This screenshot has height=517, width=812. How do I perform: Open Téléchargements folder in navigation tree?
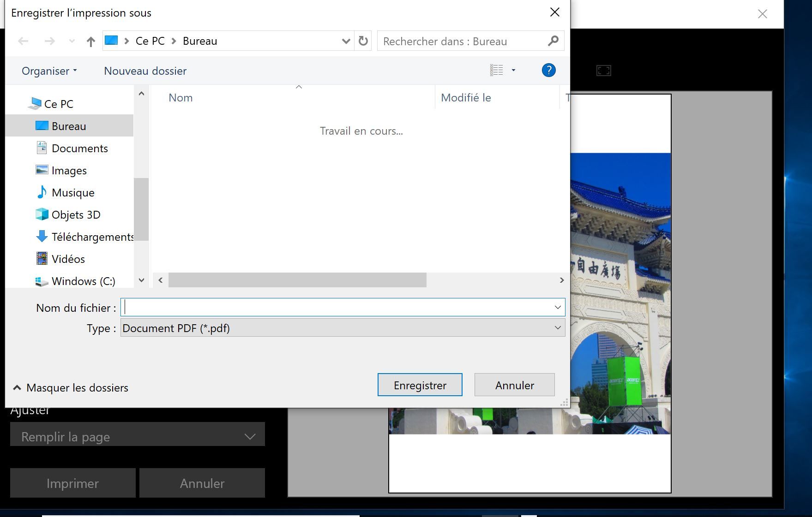[93, 237]
